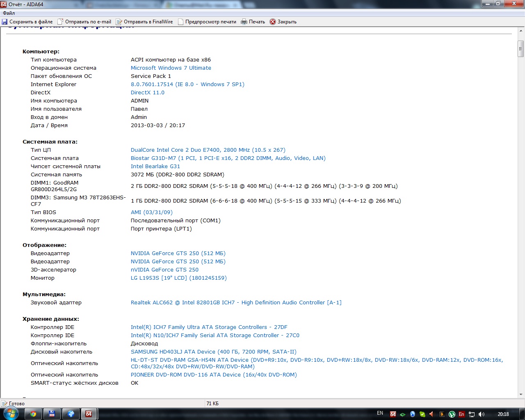Click 'Intel(R) ICH7 Family Ultra ATA' link

click(x=209, y=327)
